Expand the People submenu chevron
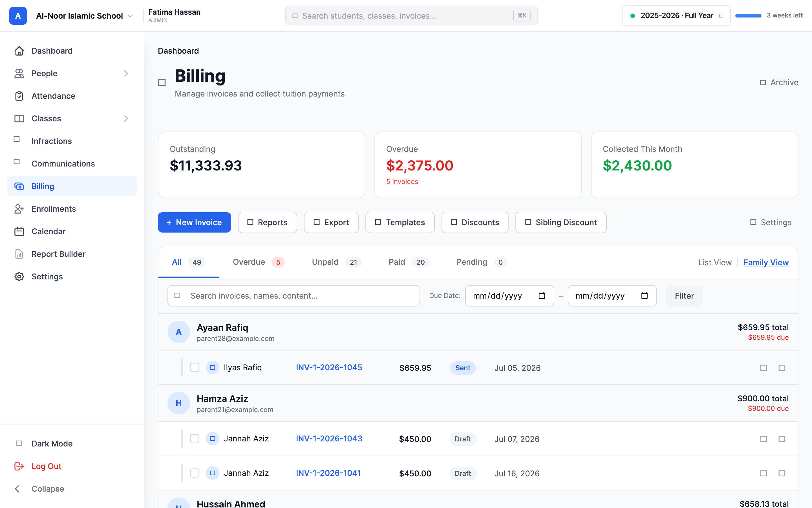 pyautogui.click(x=126, y=73)
